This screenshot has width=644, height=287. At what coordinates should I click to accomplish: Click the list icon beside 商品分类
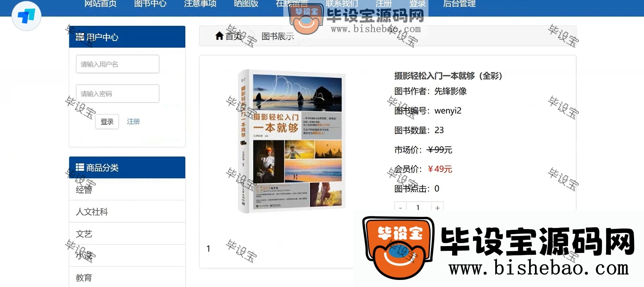(x=80, y=167)
